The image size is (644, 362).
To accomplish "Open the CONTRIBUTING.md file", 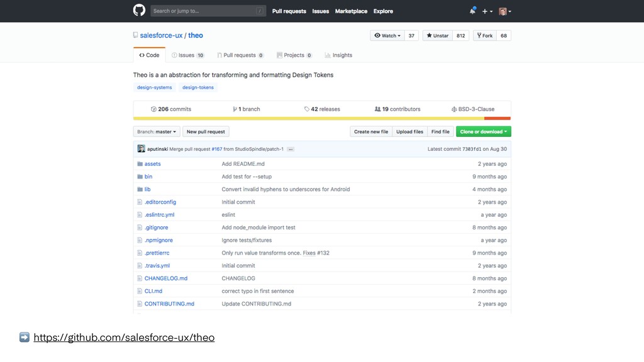I will [x=169, y=304].
